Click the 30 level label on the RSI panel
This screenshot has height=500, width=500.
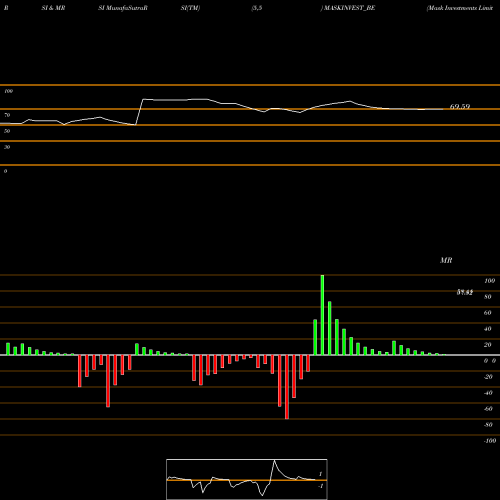point(7,147)
